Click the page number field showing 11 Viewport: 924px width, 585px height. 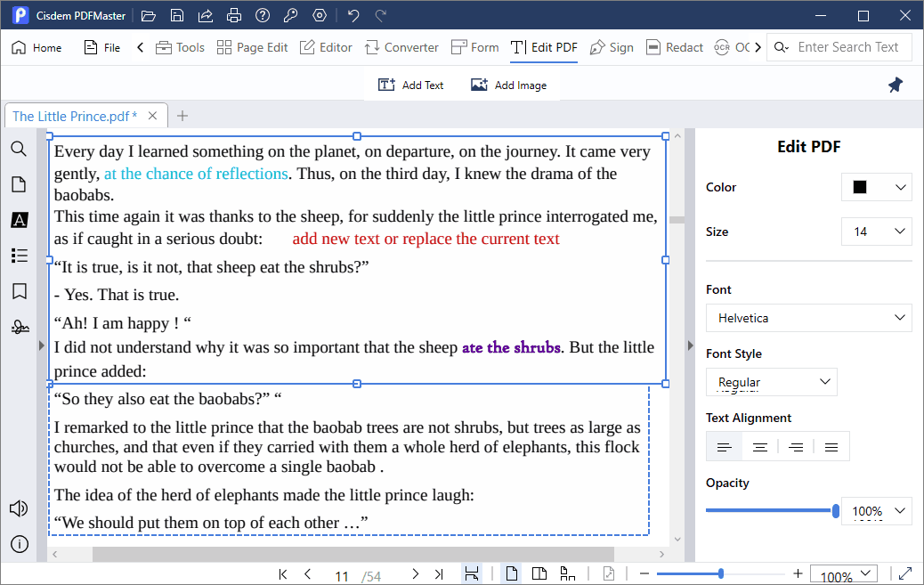coord(342,576)
